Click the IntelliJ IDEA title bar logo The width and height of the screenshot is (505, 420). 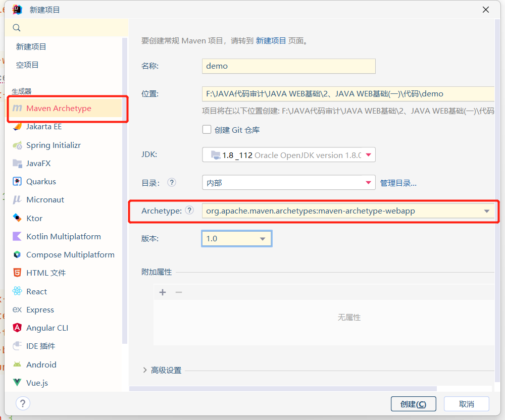pyautogui.click(x=17, y=10)
